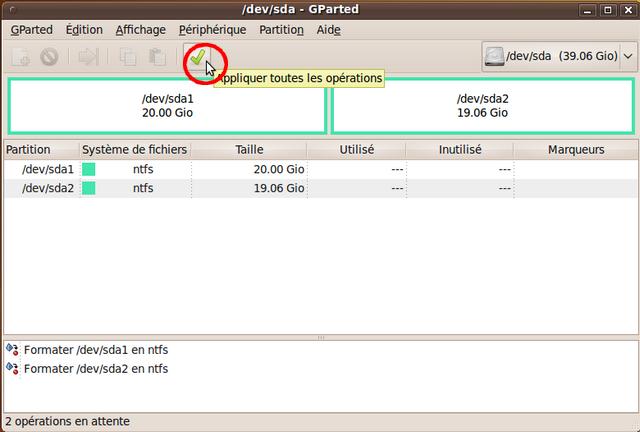640x432 pixels.
Task: Click the ntfs color swatch for /dev/sda1
Action: [89, 169]
